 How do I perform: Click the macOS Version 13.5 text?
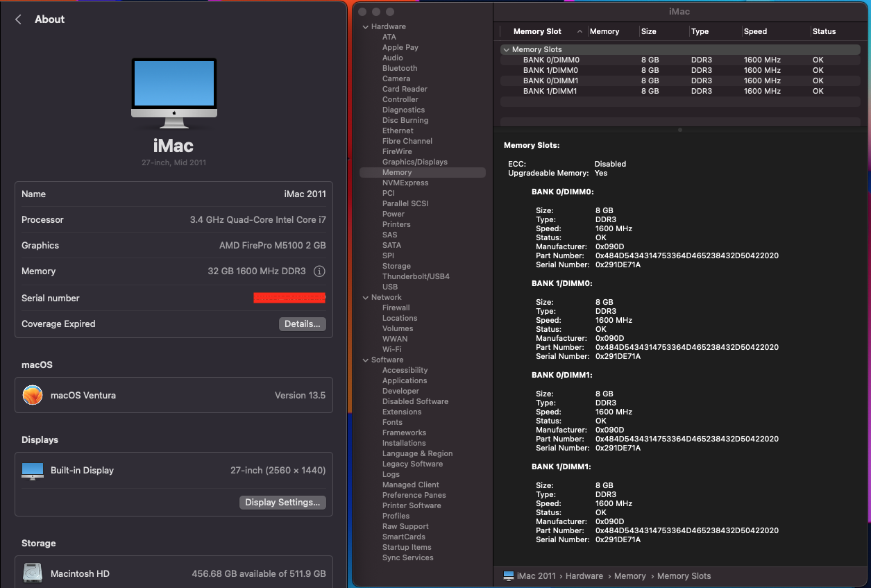[301, 396]
